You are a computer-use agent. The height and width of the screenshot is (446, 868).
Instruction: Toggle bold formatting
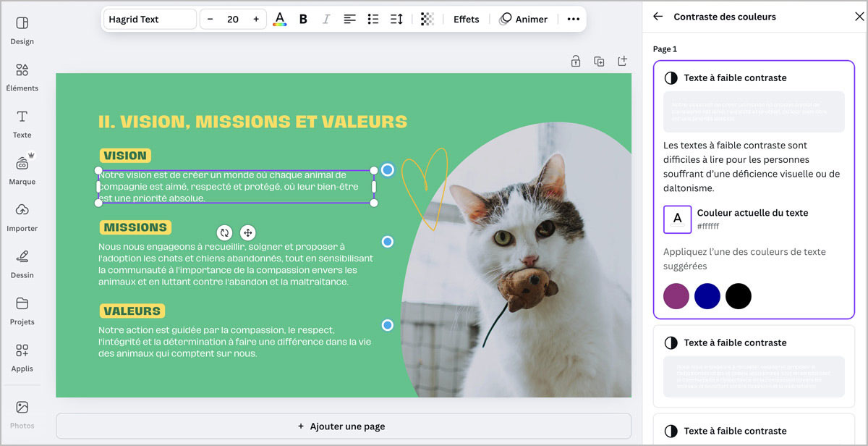point(303,20)
